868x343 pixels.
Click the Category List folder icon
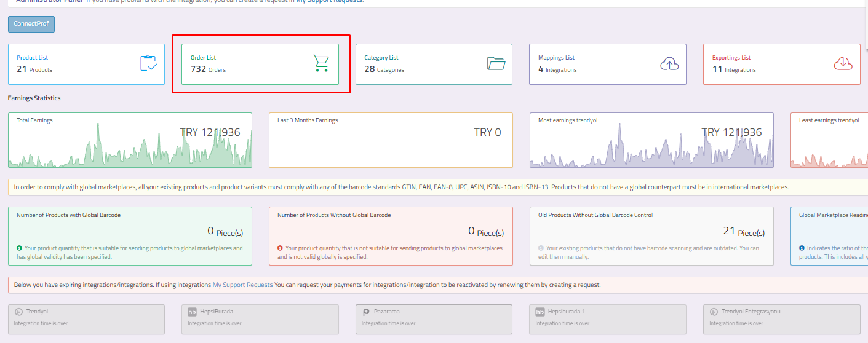(496, 63)
